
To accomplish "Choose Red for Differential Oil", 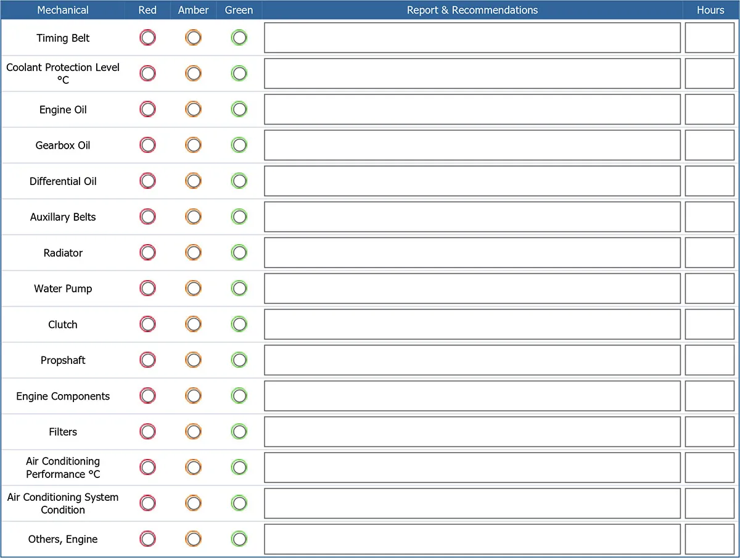I will pos(148,181).
